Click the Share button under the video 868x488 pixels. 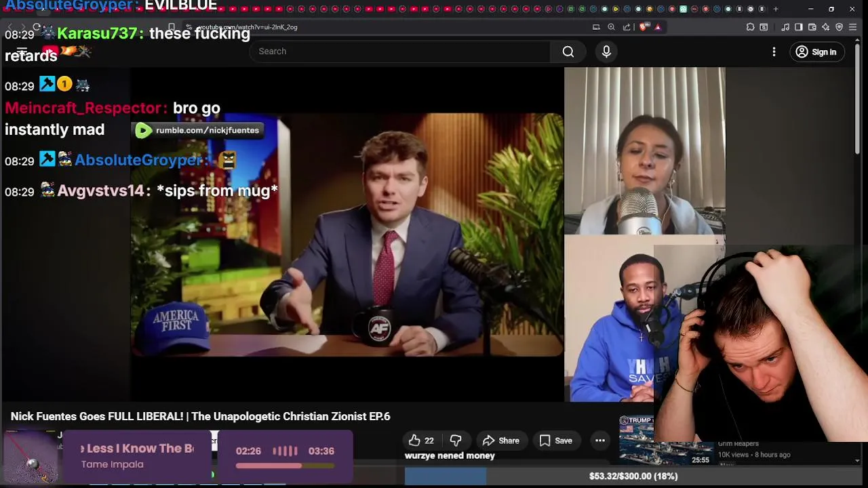click(500, 441)
